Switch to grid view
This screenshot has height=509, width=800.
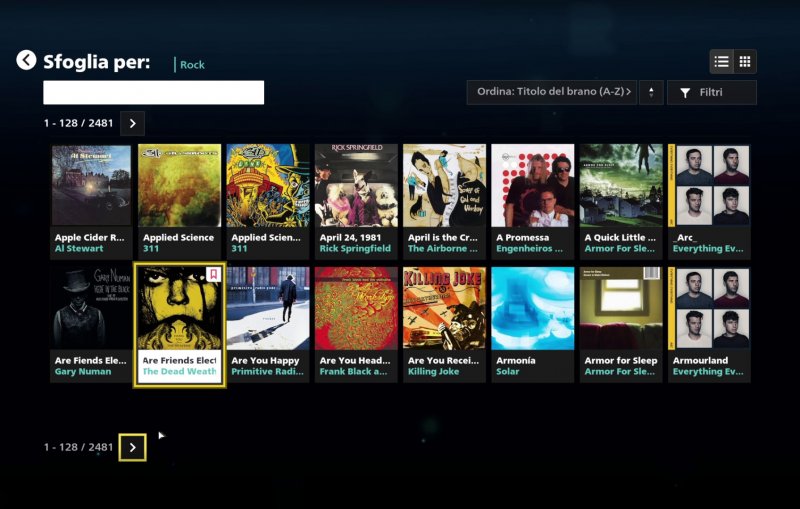click(745, 62)
